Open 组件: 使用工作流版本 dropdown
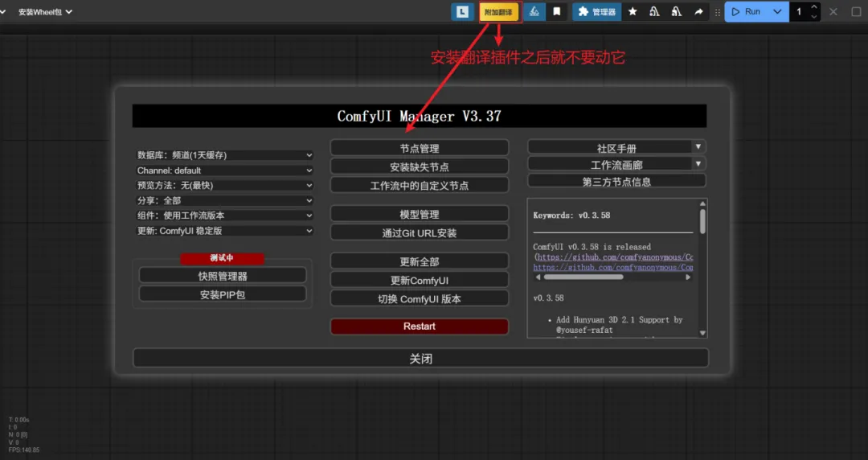Screen dimensions: 868x460 click(x=225, y=216)
